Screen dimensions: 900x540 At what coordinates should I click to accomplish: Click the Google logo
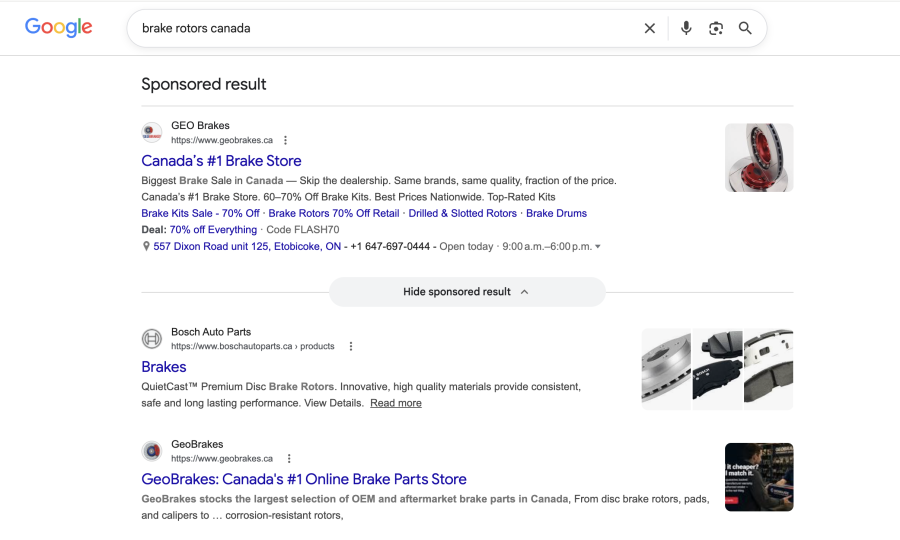click(58, 27)
